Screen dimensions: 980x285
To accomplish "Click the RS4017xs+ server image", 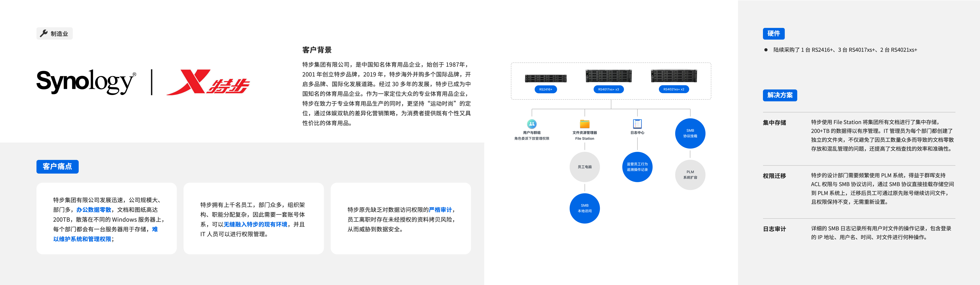I will click(x=608, y=76).
